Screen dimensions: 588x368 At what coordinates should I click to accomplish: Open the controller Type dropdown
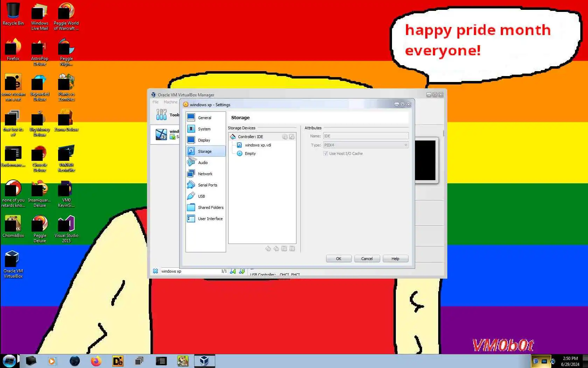[366, 145]
